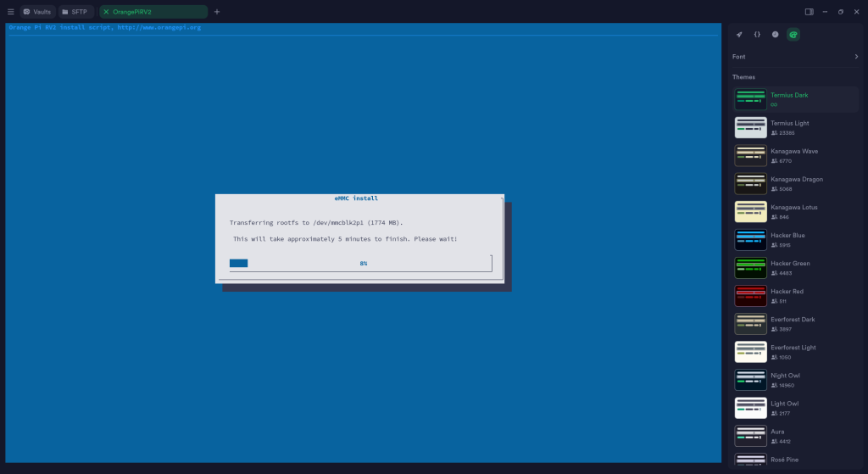Open the history clock panel
Image resolution: width=868 pixels, height=474 pixels.
(775, 35)
